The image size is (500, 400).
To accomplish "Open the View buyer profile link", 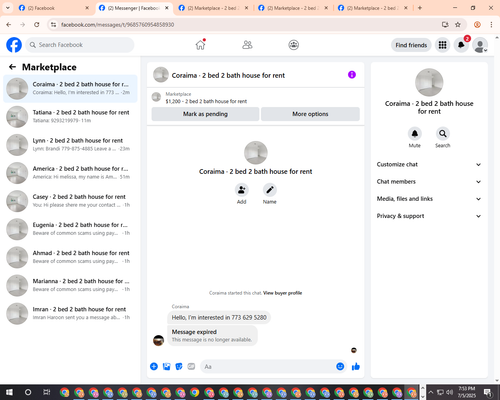I will point(282,293).
